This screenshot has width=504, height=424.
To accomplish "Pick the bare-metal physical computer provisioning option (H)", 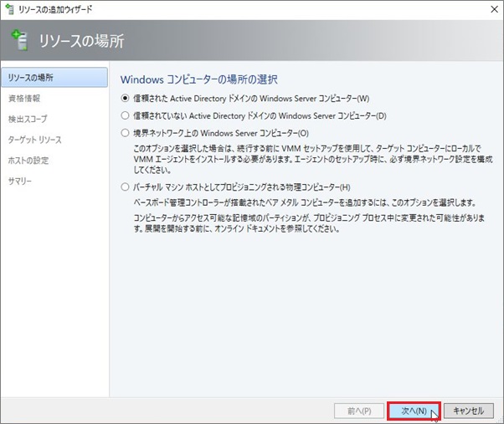I will click(x=126, y=187).
